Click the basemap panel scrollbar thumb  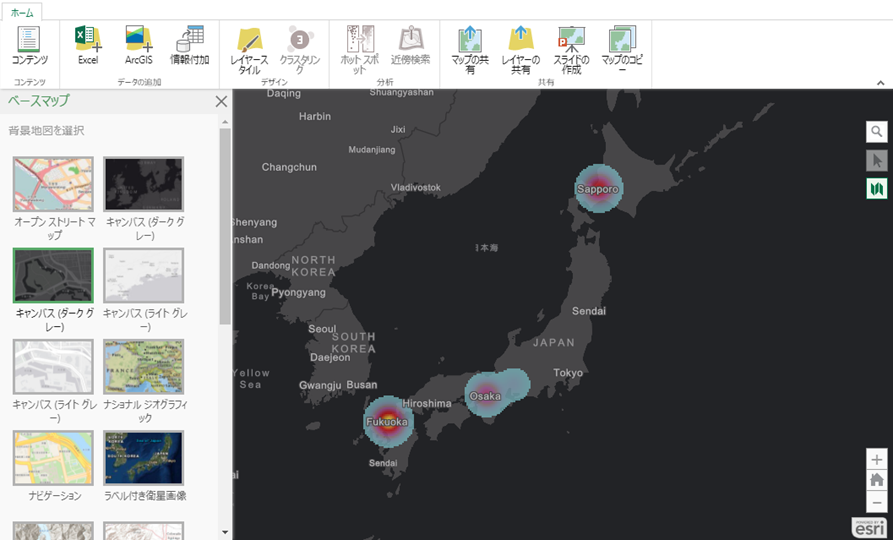coord(225,226)
